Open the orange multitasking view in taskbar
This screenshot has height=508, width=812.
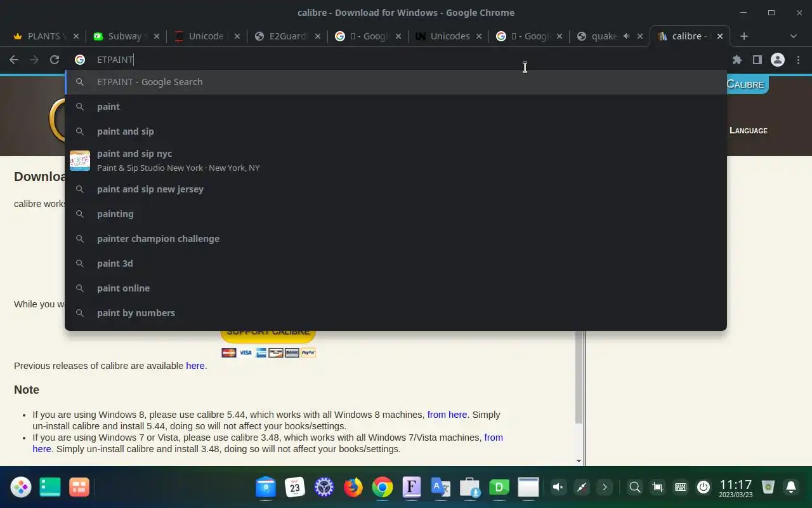tap(79, 487)
